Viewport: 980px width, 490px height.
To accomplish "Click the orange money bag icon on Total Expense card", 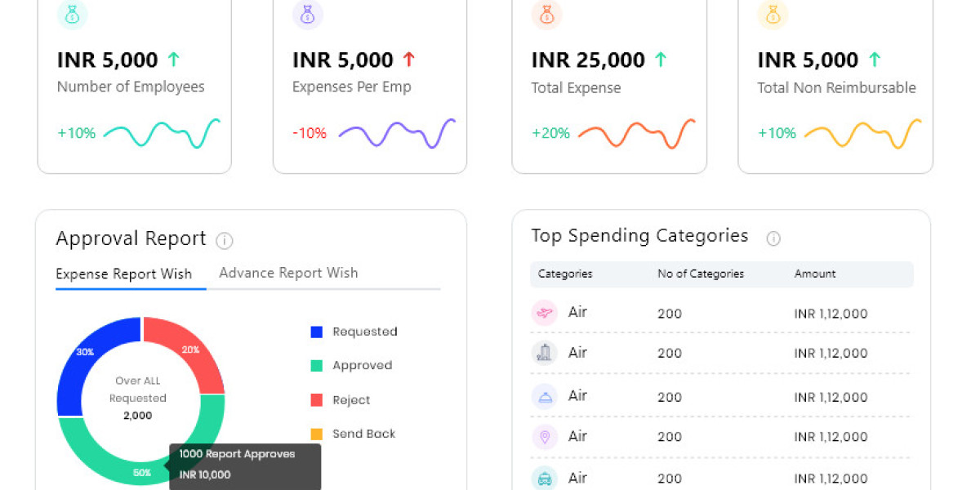I will 546,15.
